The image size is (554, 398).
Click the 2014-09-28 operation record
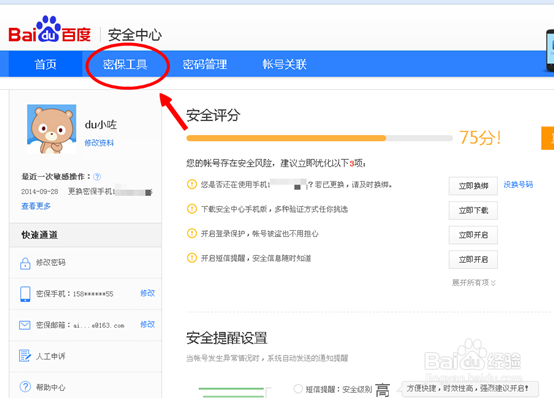(87, 192)
